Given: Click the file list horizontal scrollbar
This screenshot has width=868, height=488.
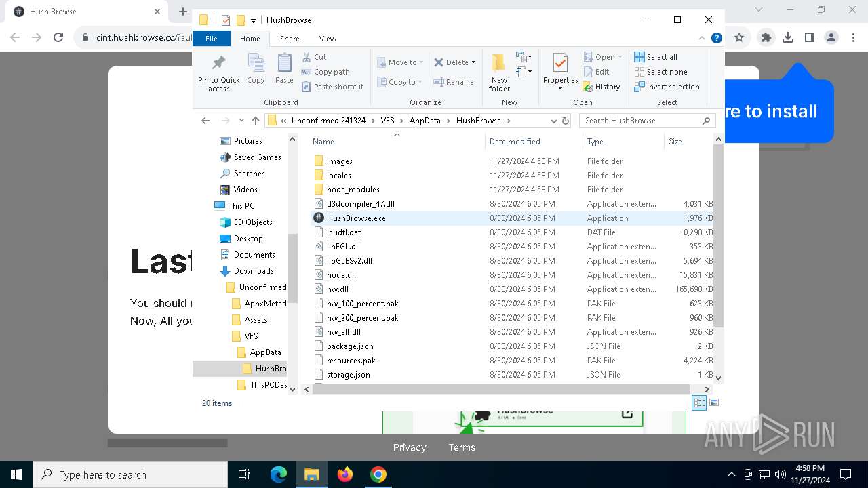Looking at the screenshot, I should [x=501, y=389].
